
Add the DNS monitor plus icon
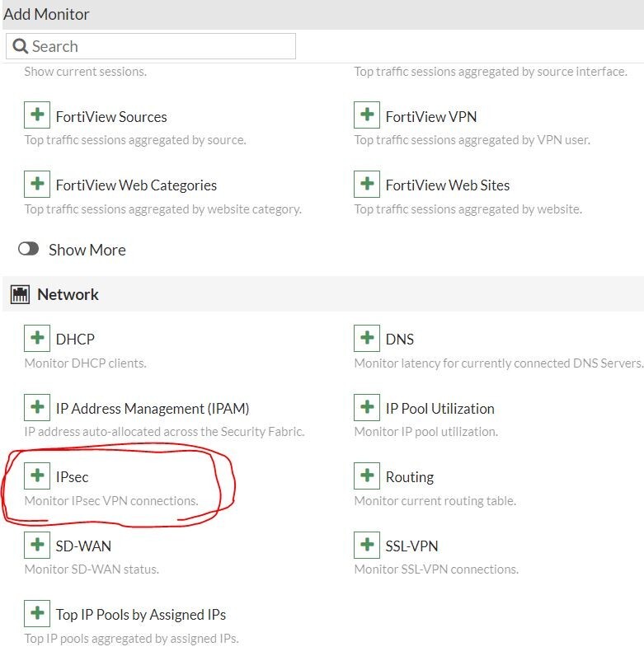coord(367,338)
